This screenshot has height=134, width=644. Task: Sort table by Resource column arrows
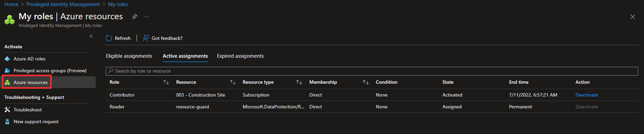tap(233, 82)
